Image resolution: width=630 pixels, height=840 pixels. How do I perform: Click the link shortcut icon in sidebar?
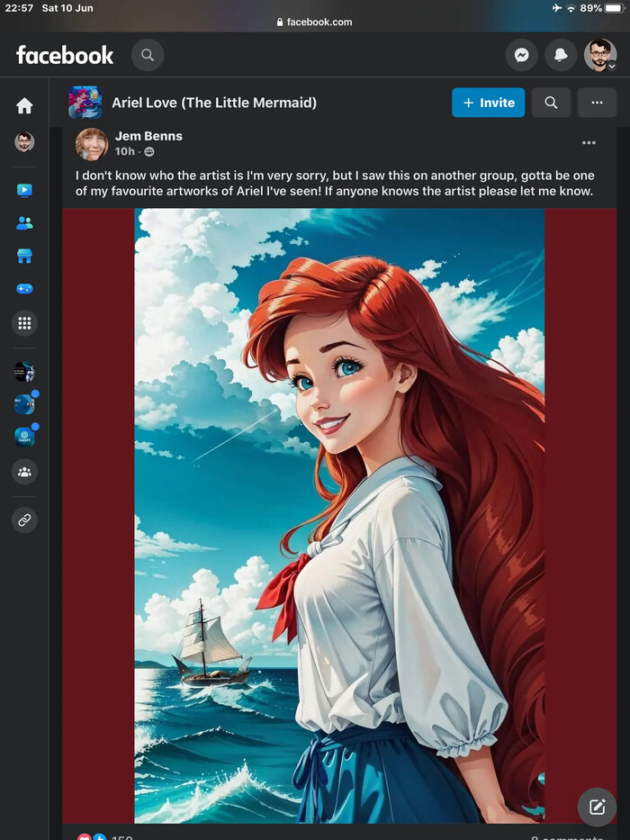[x=24, y=519]
